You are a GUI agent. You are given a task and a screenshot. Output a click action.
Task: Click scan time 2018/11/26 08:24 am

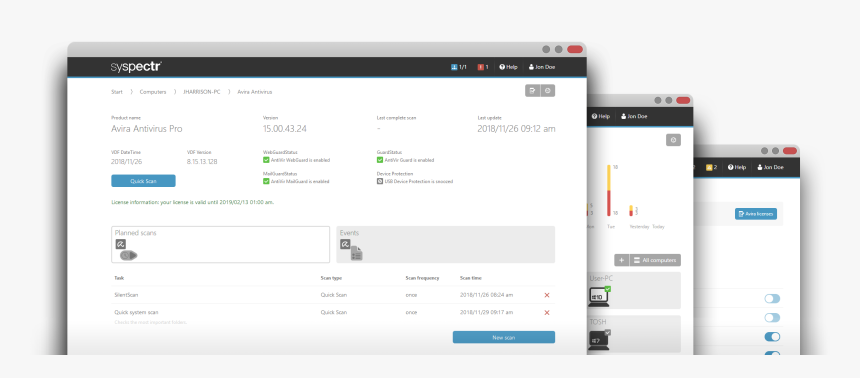pyautogui.click(x=486, y=295)
